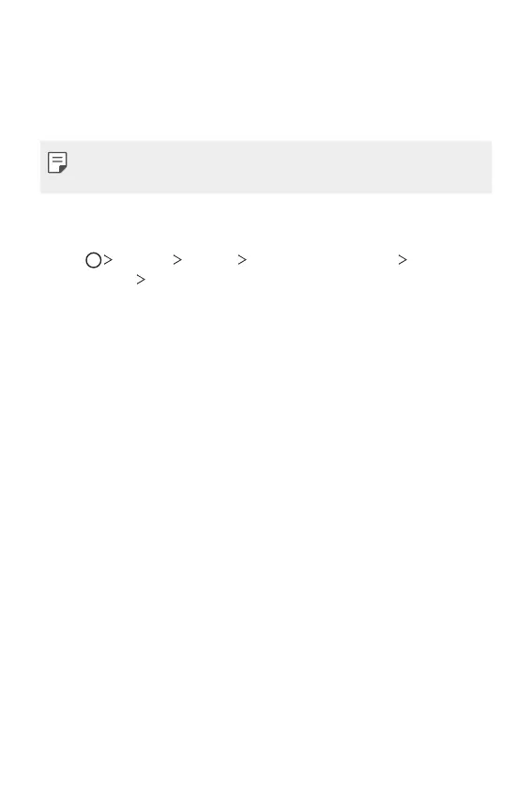Image resolution: width=532 pixels, height=798 pixels.
Task: Click the third chevron in the path
Action: [x=242, y=259]
